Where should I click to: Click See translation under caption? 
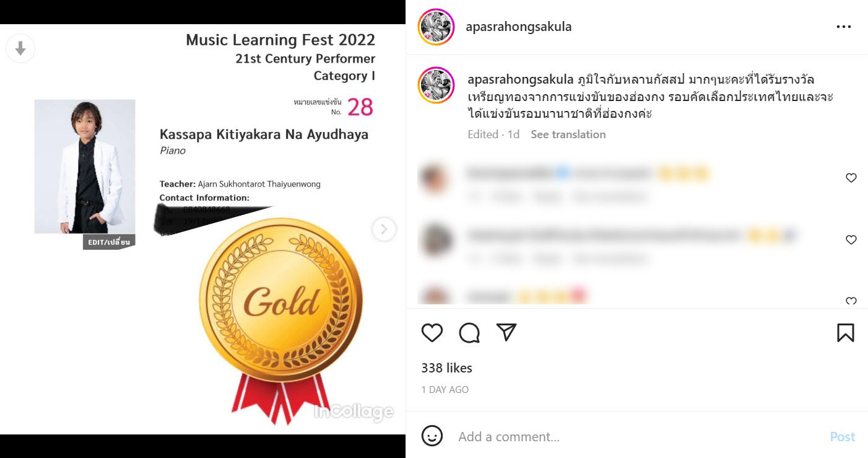[x=568, y=134]
